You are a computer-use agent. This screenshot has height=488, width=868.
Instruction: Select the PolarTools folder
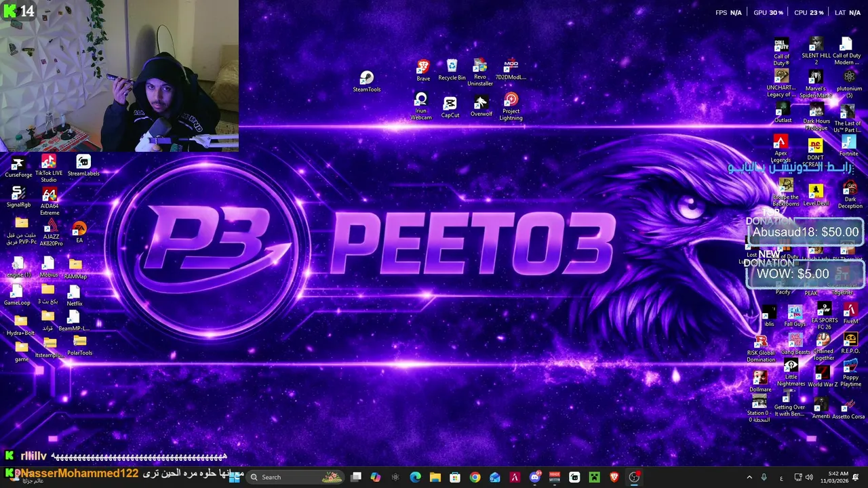[79, 346]
